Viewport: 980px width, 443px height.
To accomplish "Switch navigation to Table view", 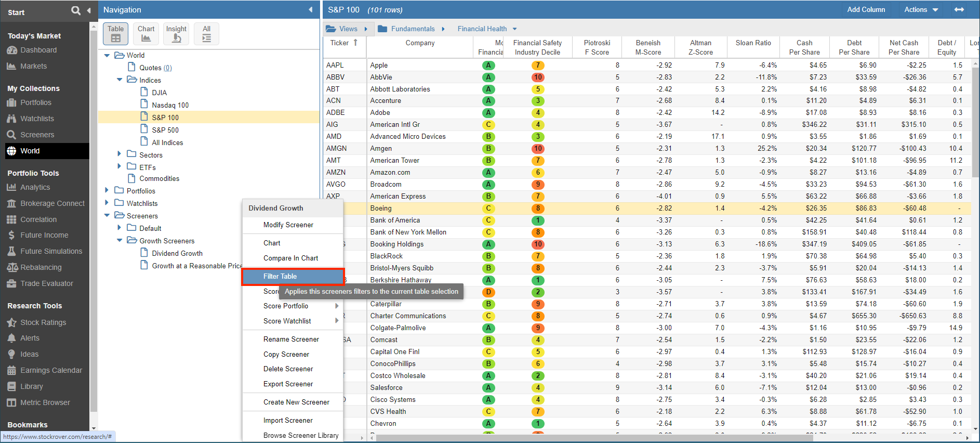I will pos(115,34).
